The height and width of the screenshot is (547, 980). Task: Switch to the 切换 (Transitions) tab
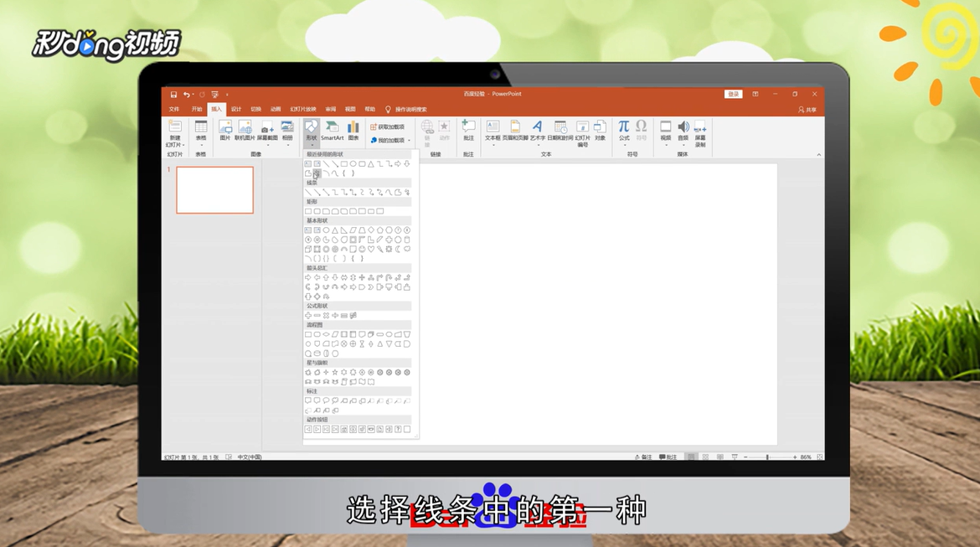pyautogui.click(x=256, y=110)
